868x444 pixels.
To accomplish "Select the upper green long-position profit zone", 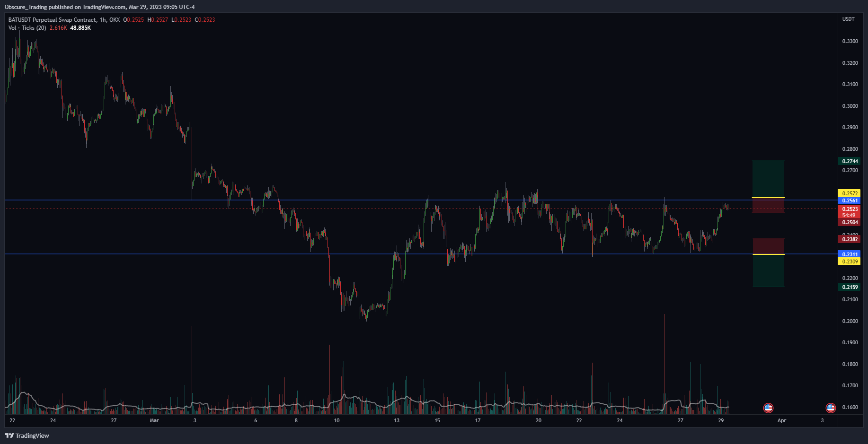I will point(768,179).
